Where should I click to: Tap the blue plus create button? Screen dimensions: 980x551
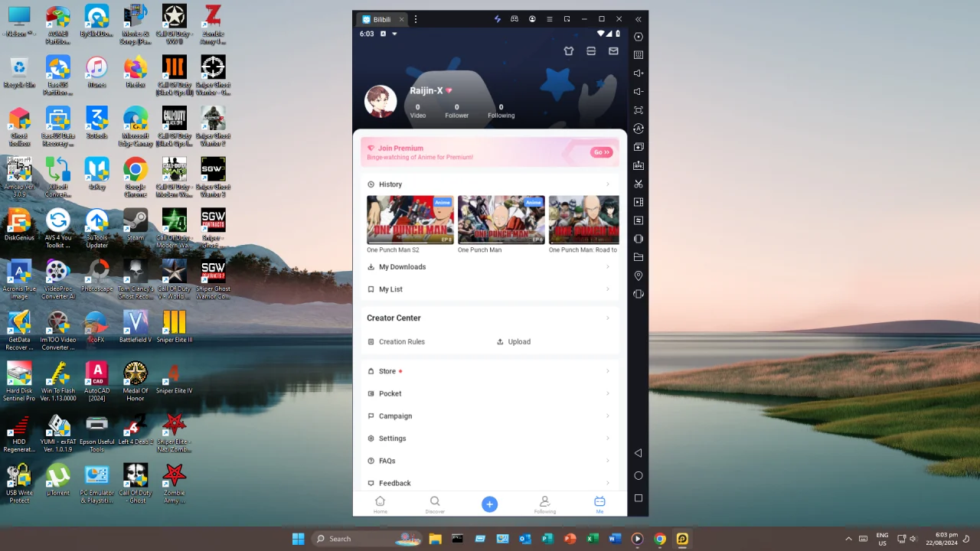pos(489,504)
